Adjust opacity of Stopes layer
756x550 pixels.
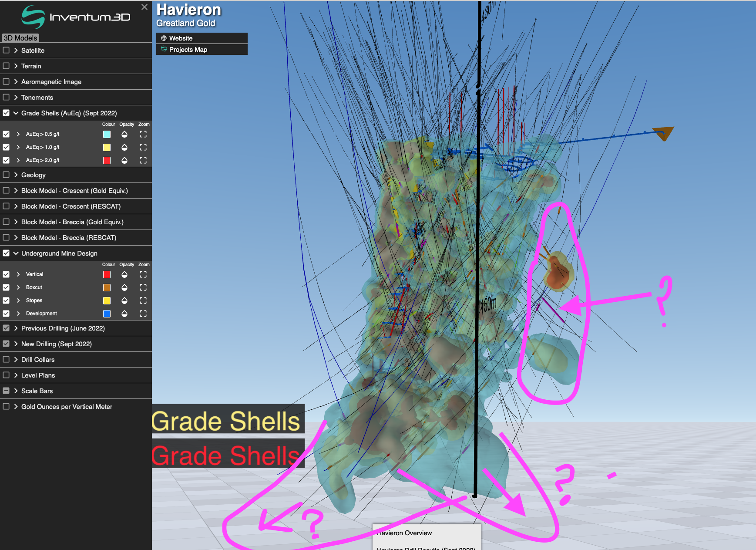click(124, 300)
